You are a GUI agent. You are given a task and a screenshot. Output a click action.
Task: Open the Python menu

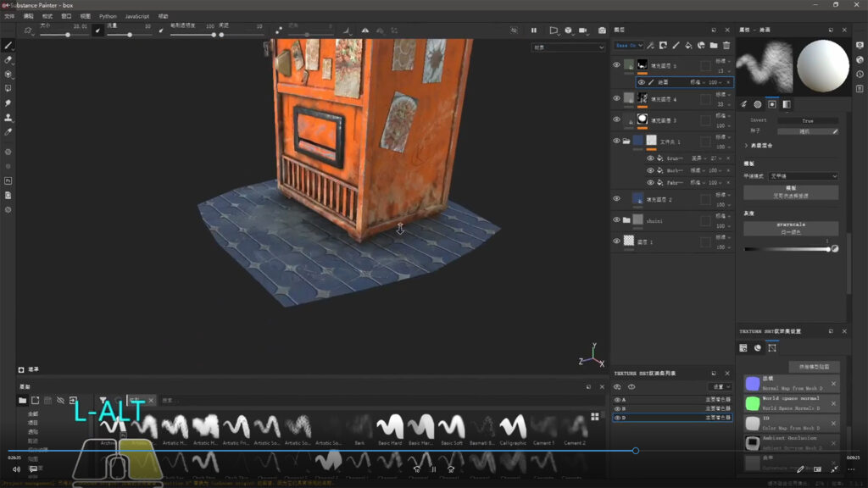click(108, 16)
